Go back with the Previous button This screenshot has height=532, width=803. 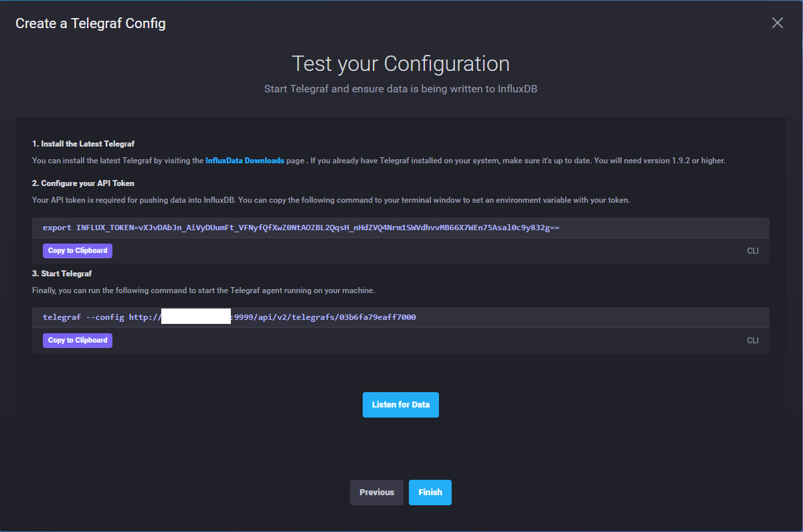click(x=377, y=493)
